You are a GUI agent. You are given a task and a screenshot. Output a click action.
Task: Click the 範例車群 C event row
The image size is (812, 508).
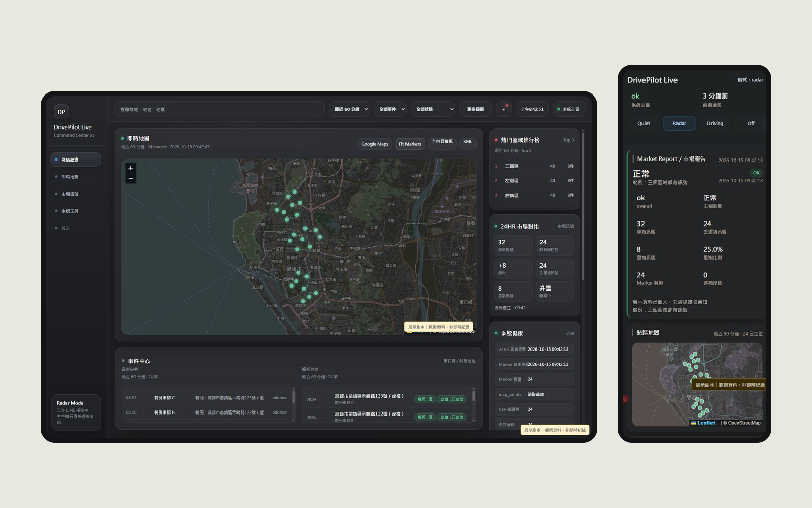207,398
